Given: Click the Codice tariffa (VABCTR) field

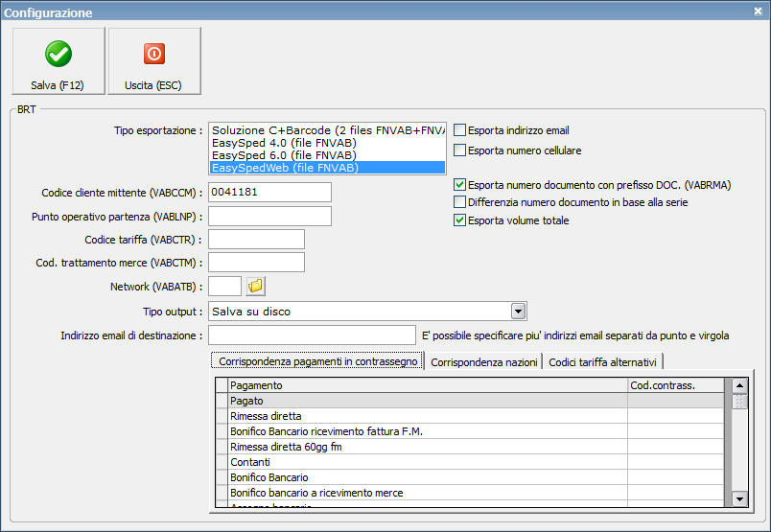Looking at the screenshot, I should (256, 240).
